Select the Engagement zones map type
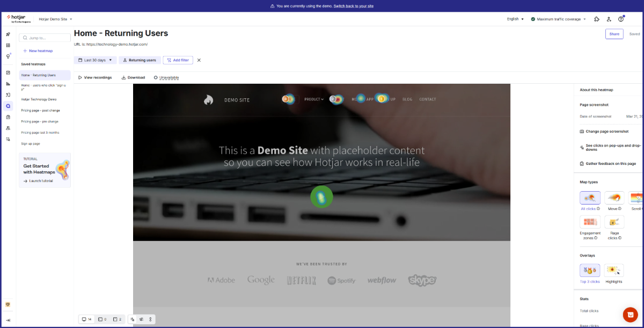The height and width of the screenshot is (328, 644). click(x=590, y=222)
